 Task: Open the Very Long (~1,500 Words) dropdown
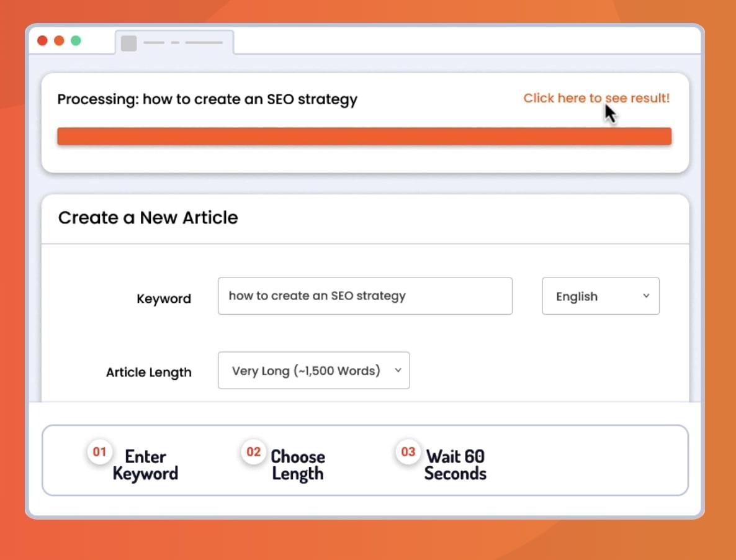313,371
